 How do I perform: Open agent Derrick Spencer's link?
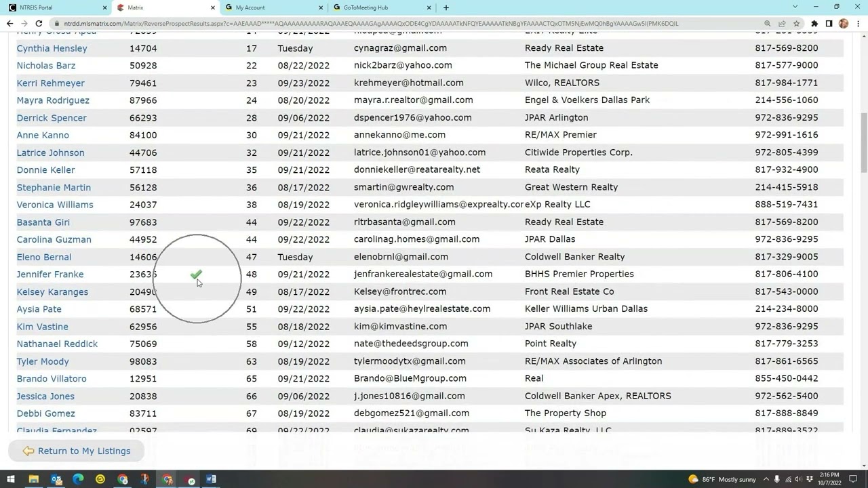tap(52, 118)
